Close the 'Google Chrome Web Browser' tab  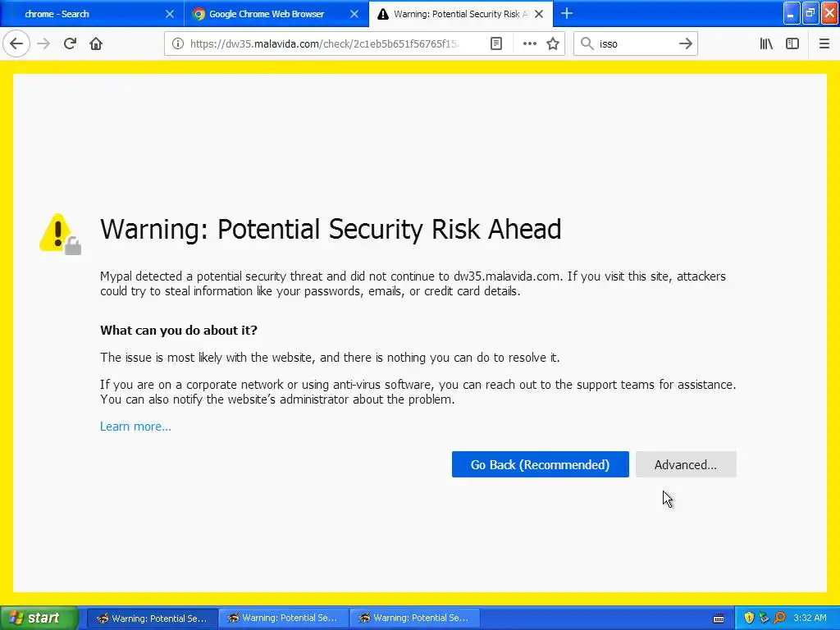pyautogui.click(x=354, y=14)
